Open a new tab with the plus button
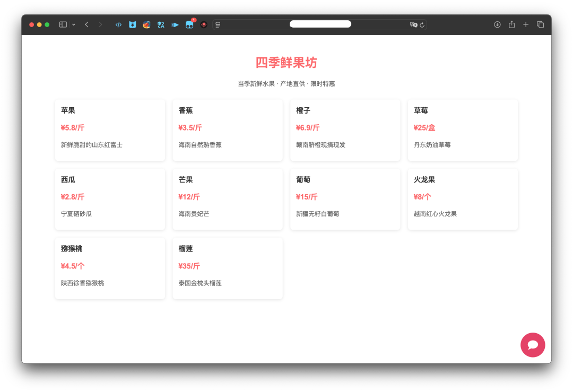Screen dimensions: 573x392 pos(526,24)
